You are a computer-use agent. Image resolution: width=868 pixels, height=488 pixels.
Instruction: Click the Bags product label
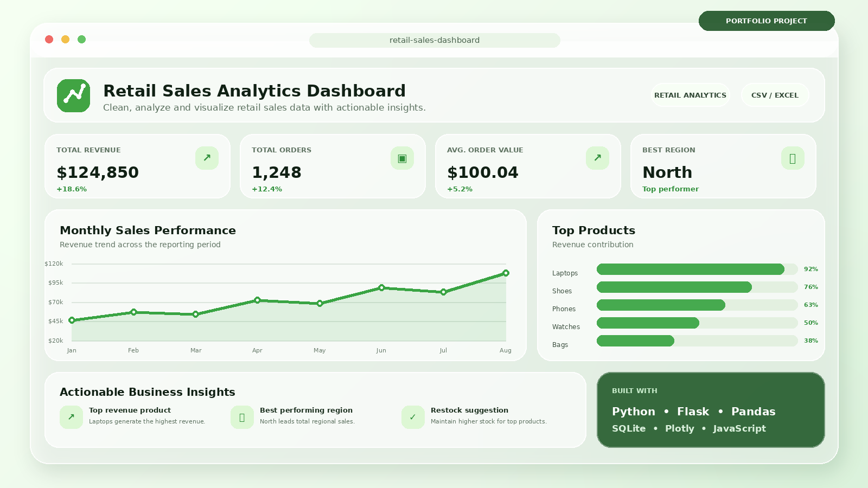tap(560, 345)
